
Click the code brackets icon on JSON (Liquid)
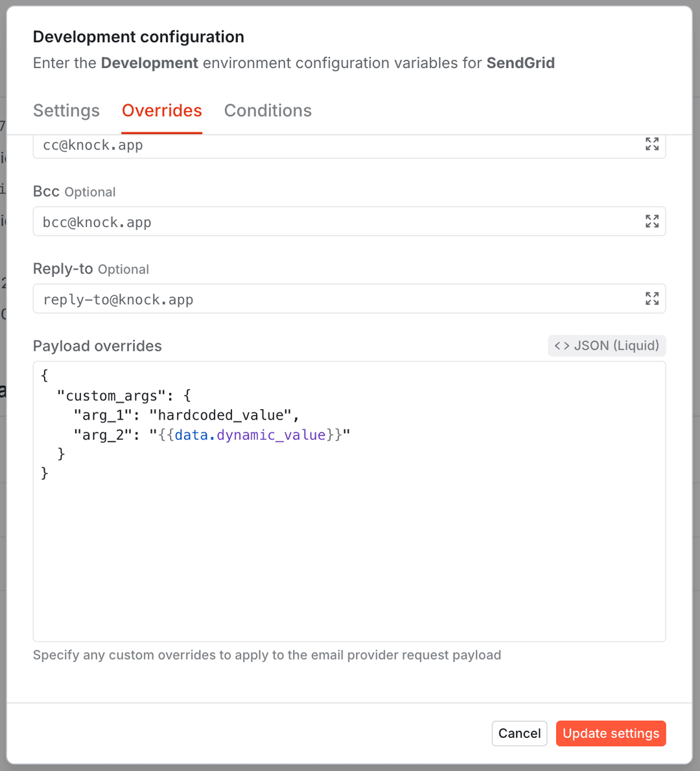[561, 346]
